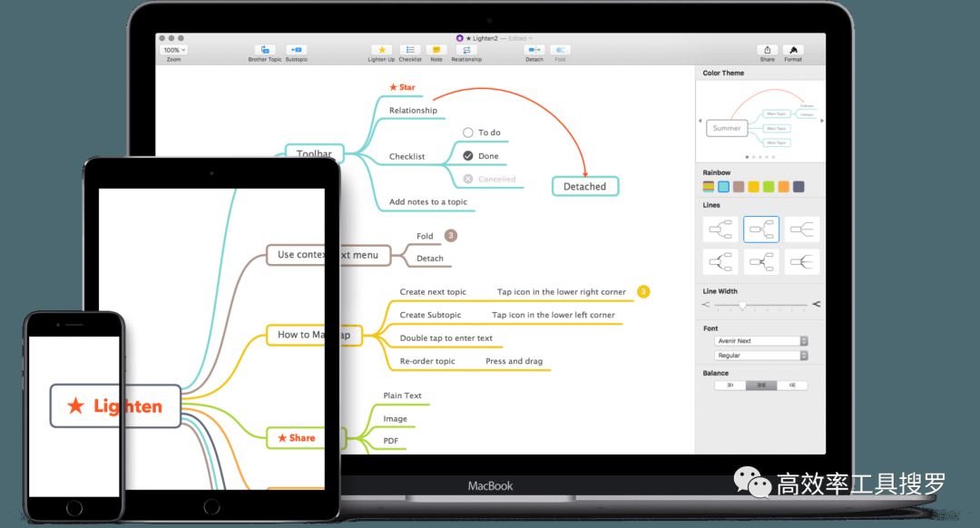Expand the Fold topic's 3 badge
The height and width of the screenshot is (528, 980).
(x=451, y=236)
